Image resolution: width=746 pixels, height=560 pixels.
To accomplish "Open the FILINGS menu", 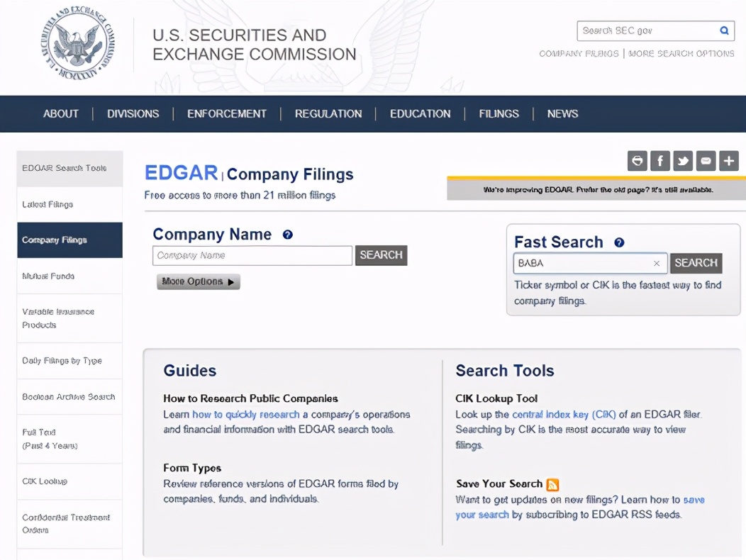I will click(x=499, y=113).
